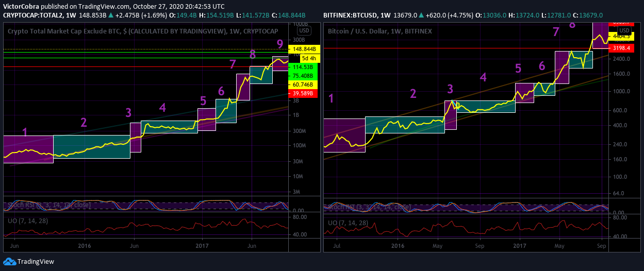The width and height of the screenshot is (644, 271).
Task: Click the green 114.53B price label
Action: 303,67
